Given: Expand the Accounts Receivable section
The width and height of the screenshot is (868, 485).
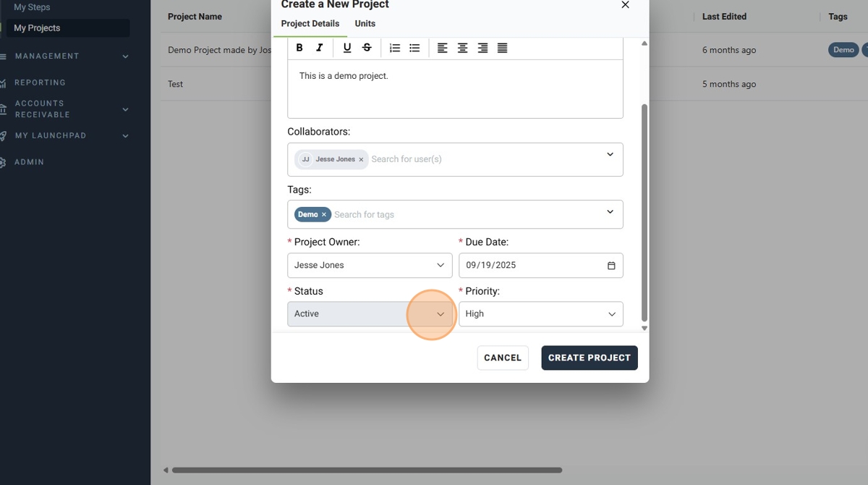Looking at the screenshot, I should pos(125,109).
